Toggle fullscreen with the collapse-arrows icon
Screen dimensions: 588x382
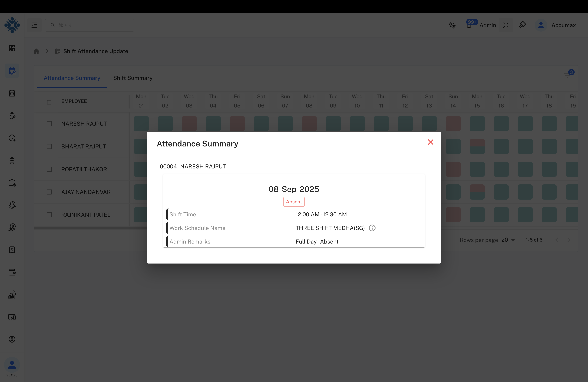pyautogui.click(x=506, y=25)
